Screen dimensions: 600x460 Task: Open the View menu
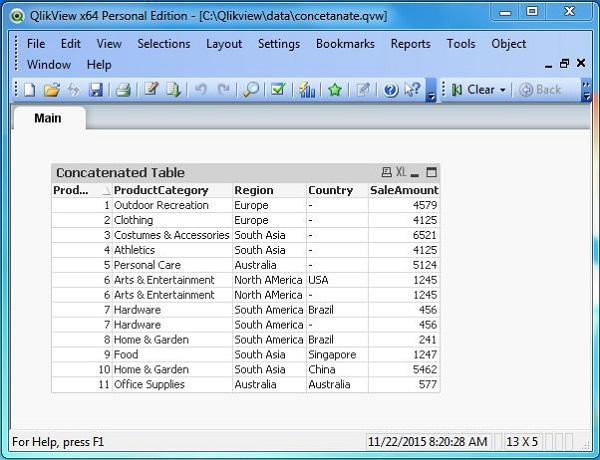[x=109, y=44]
